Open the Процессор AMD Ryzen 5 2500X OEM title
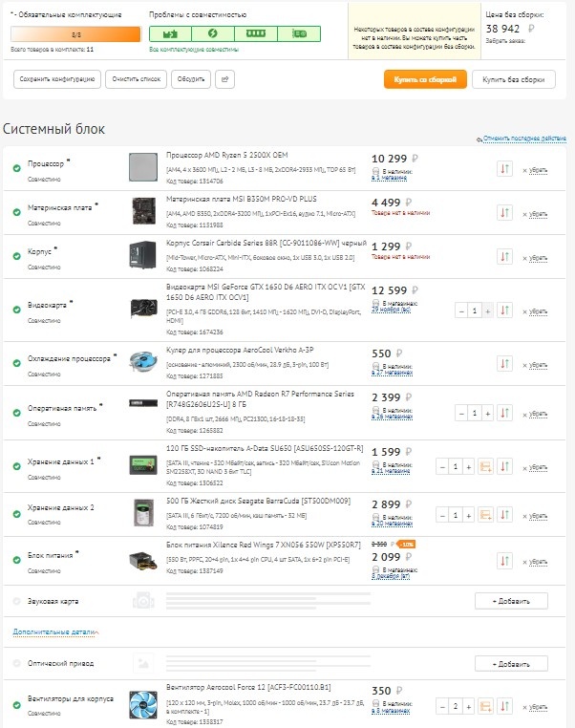Viewport: 575px width, 728px height. (227, 155)
